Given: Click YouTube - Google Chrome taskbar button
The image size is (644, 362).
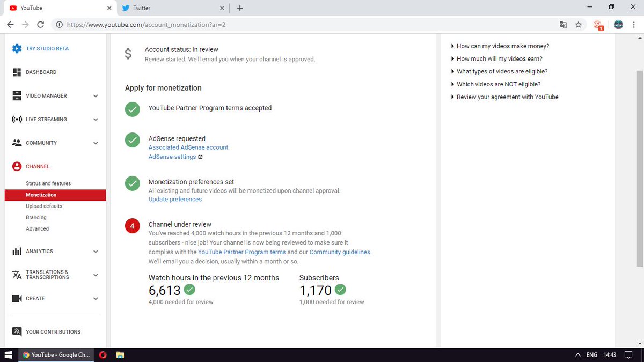Looking at the screenshot, I should 56,354.
